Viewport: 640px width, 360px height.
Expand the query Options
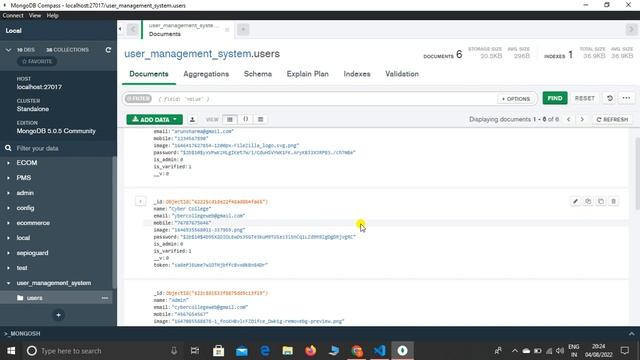point(516,99)
